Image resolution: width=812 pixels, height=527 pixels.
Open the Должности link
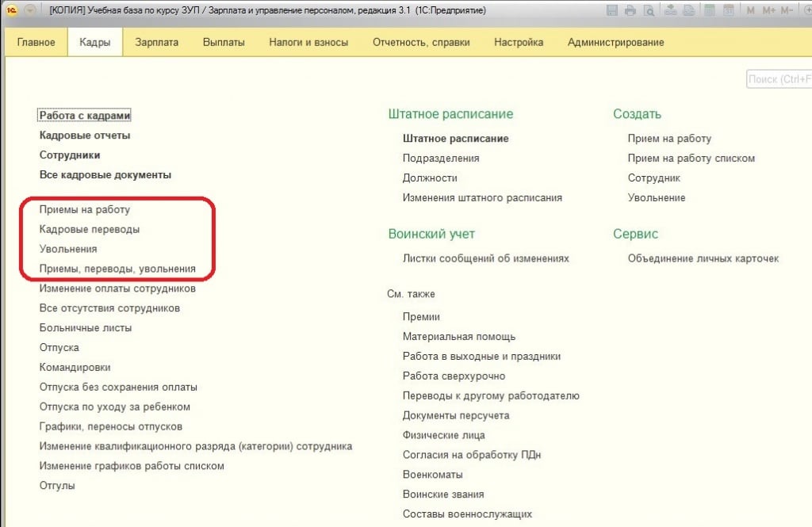(430, 178)
